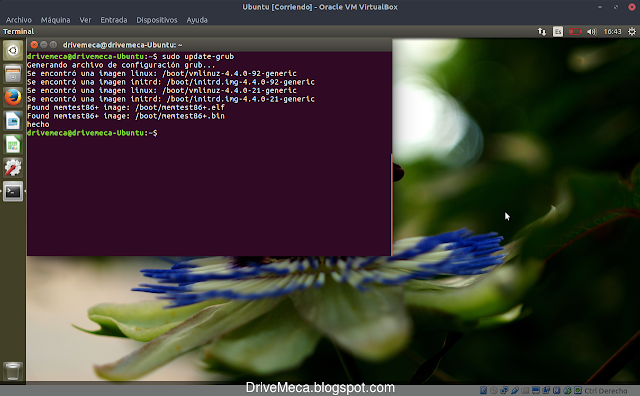Open the Entrada menu
This screenshot has height=396, width=640.
(x=114, y=20)
